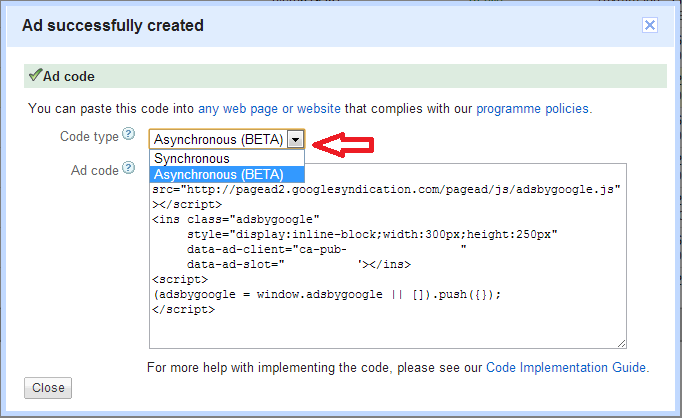Click the '.push({});' script line
Image resolution: width=682 pixels, height=418 pixels.
click(327, 294)
